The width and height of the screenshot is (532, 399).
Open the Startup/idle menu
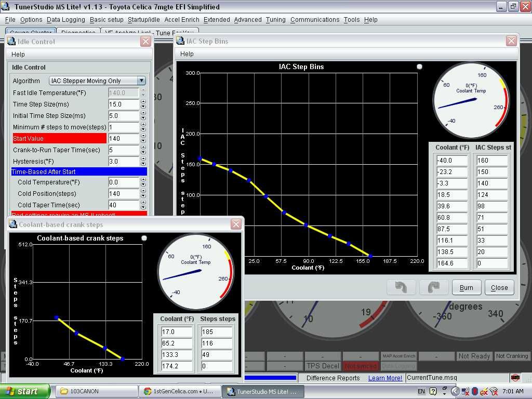(144, 20)
